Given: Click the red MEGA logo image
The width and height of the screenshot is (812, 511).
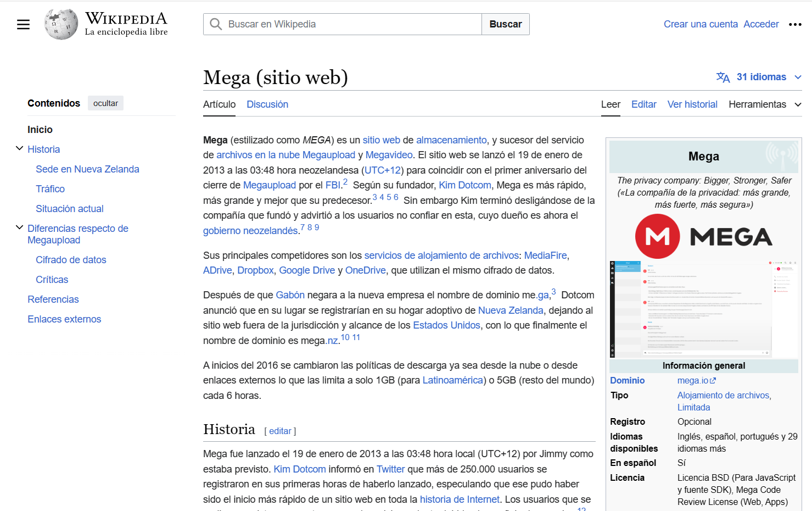Looking at the screenshot, I should click(703, 236).
